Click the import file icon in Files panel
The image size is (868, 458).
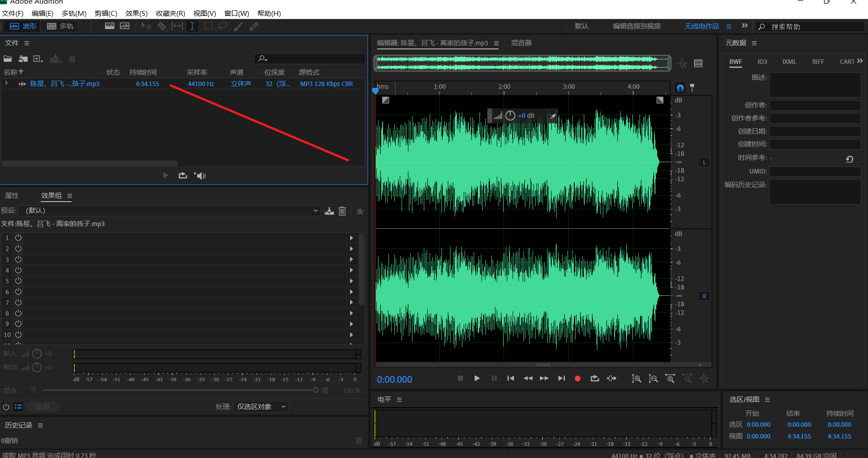pos(23,59)
